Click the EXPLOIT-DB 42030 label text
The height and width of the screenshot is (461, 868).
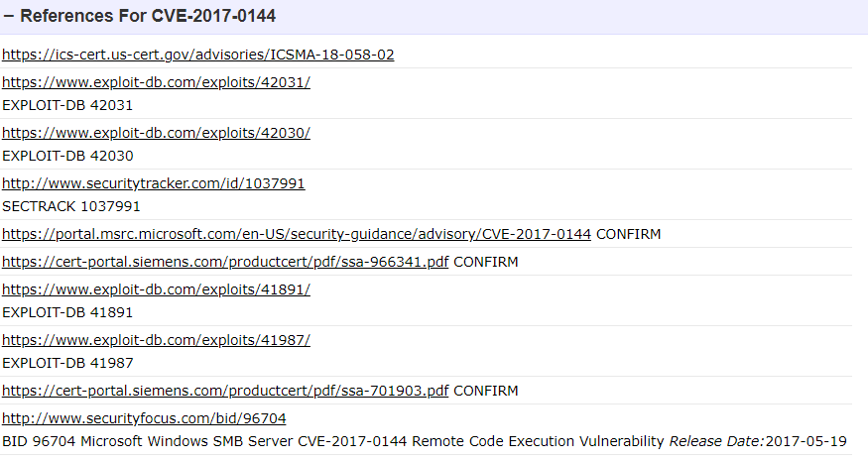pos(67,156)
